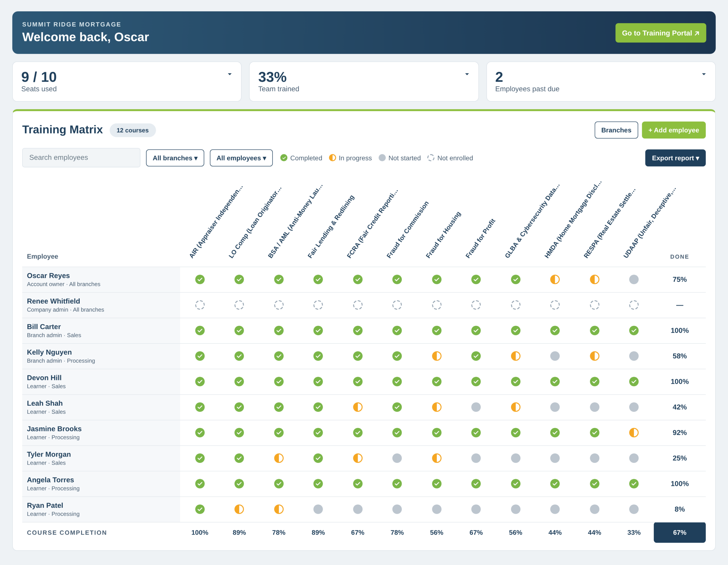Screen dimensions: 728x565
Task: Click the Go to Training Portal button
Action: coord(660,33)
